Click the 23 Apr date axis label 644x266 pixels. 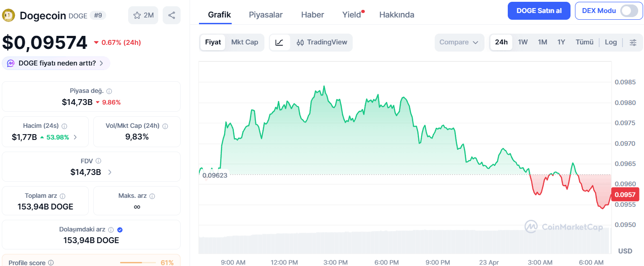[488, 262]
